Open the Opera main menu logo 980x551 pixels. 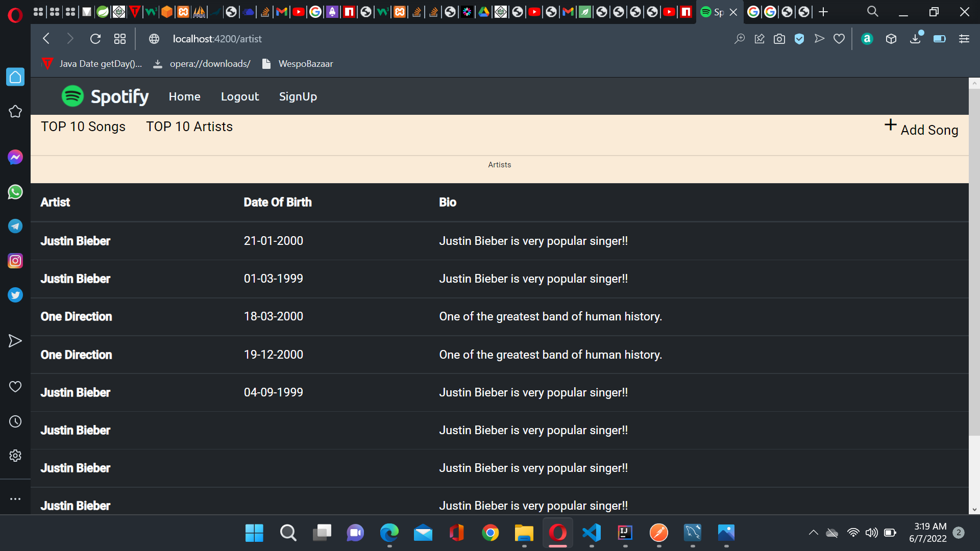pyautogui.click(x=15, y=16)
